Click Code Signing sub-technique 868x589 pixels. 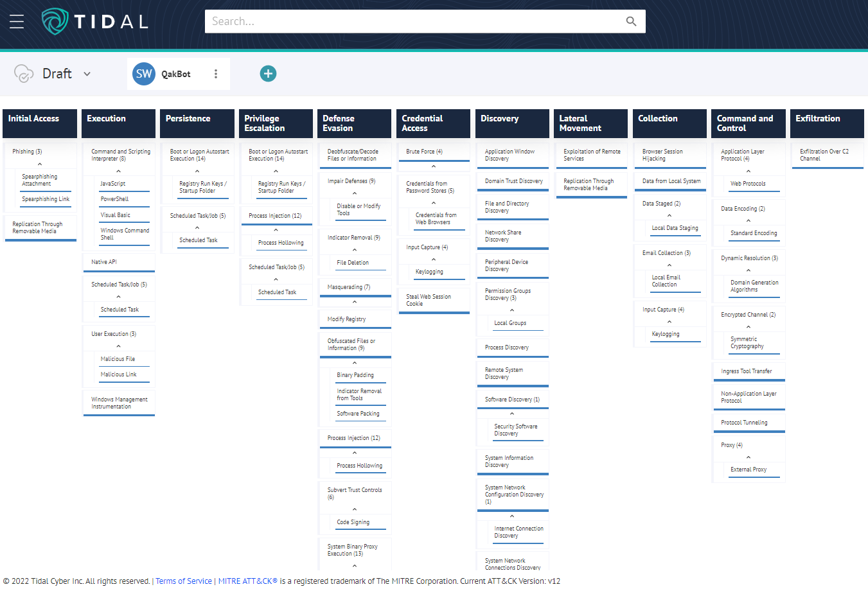click(x=361, y=523)
